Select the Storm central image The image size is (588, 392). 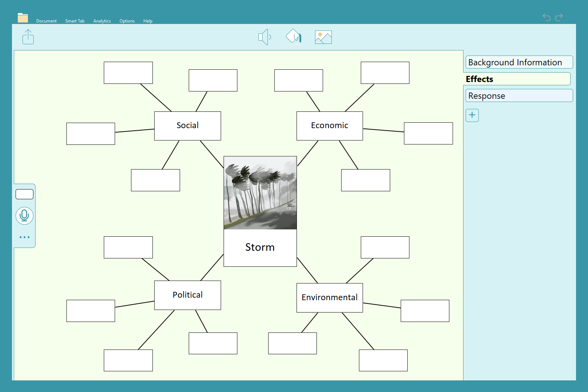pos(260,193)
